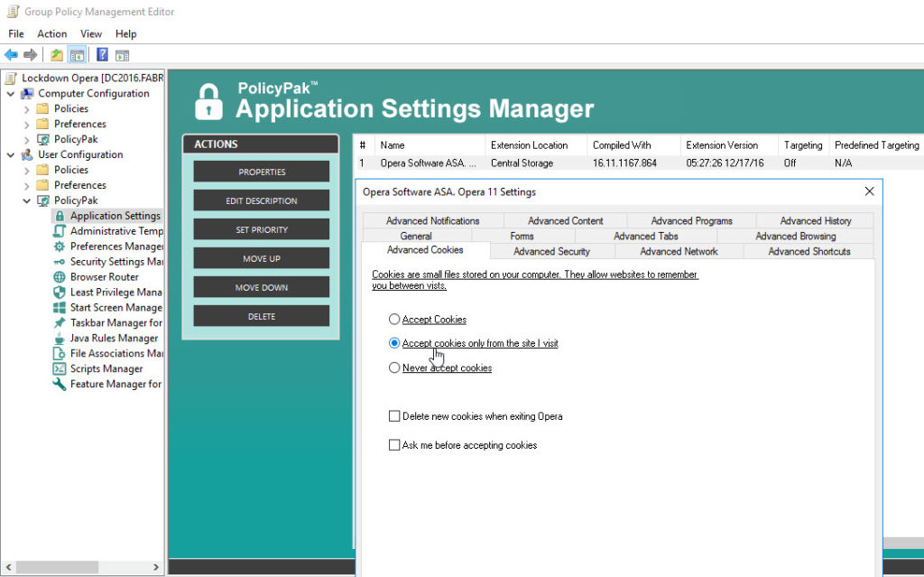Click the PROPERTIES action button

[x=262, y=172]
